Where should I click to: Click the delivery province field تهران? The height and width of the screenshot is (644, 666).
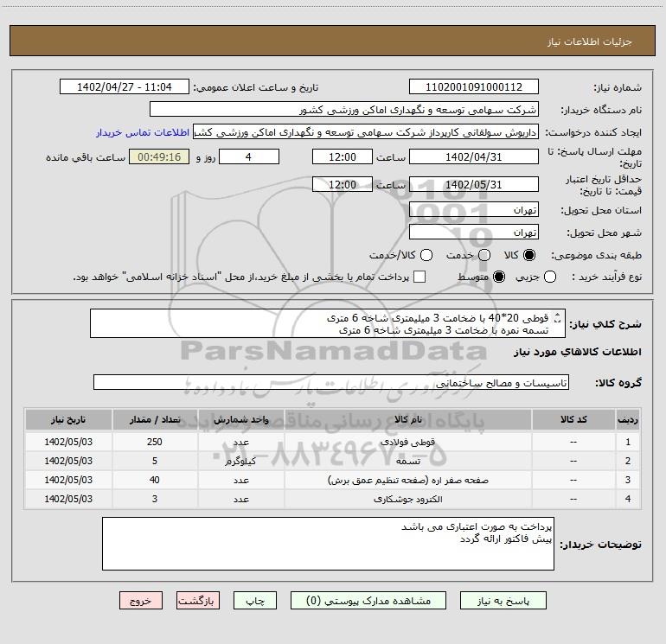point(474,210)
